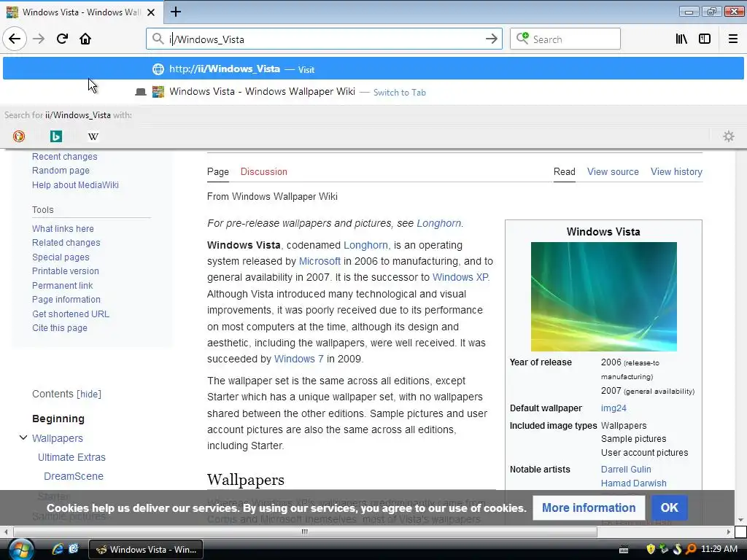The image size is (747, 560).
Task: Go back to the previous page
Action: click(x=15, y=39)
